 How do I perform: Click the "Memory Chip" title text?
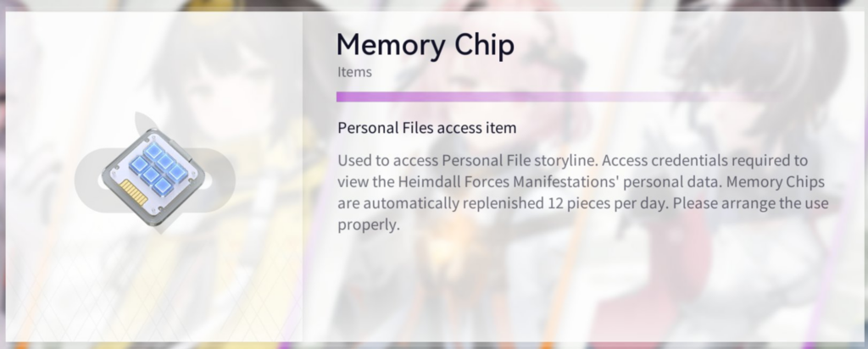pos(426,44)
